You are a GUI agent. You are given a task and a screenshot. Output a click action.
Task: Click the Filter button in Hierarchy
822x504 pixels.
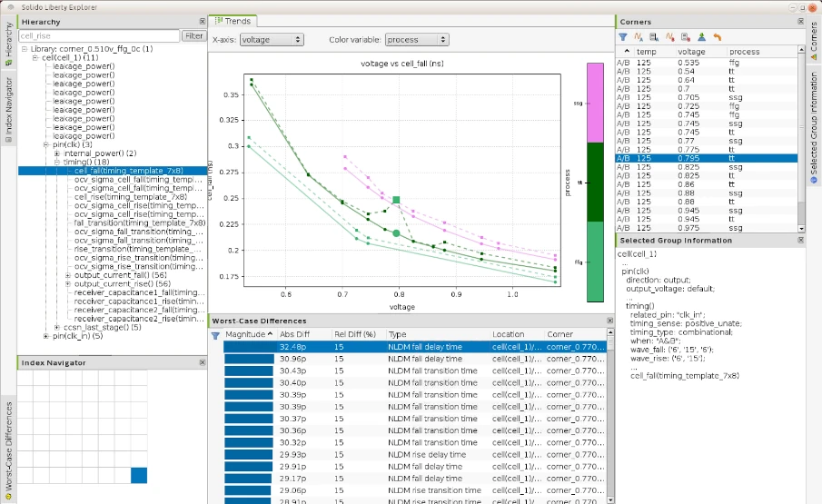(193, 35)
